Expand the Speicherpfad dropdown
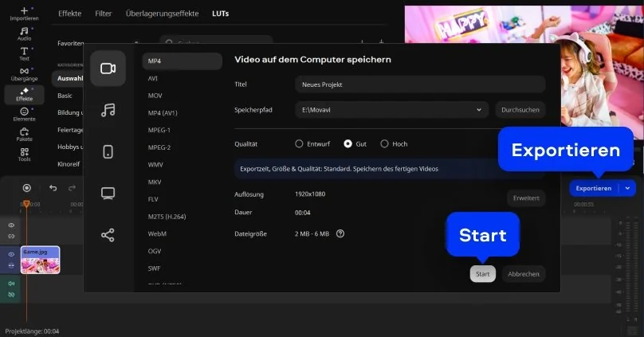This screenshot has width=644, height=337. click(x=478, y=110)
